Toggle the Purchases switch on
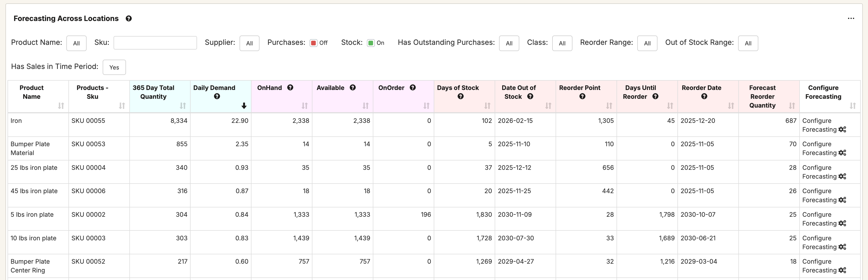Viewport: 868px width, 280px height. (x=313, y=43)
